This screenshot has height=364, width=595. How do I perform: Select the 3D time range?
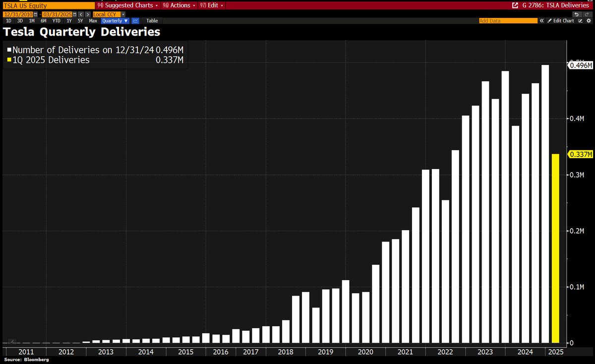coord(20,21)
